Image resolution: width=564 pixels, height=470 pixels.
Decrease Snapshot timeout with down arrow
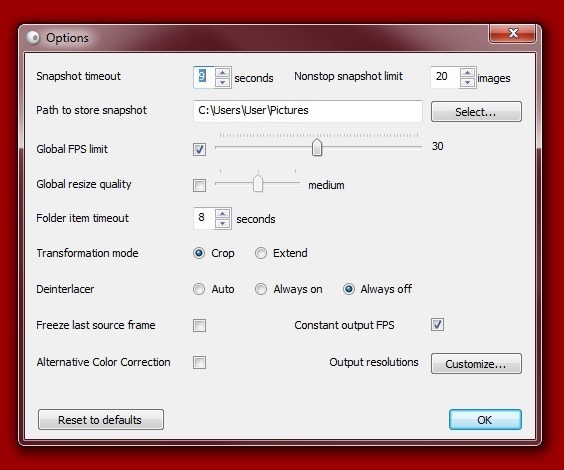223,82
